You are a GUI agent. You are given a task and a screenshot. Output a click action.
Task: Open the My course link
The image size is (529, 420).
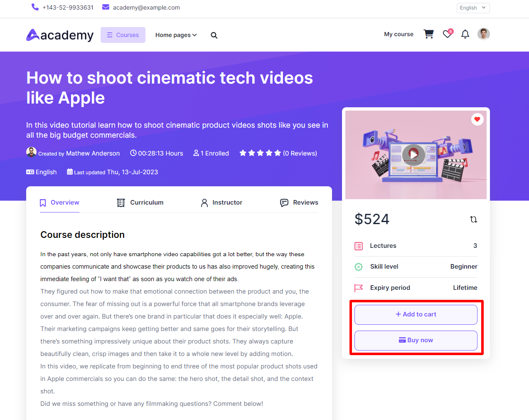[x=399, y=34]
